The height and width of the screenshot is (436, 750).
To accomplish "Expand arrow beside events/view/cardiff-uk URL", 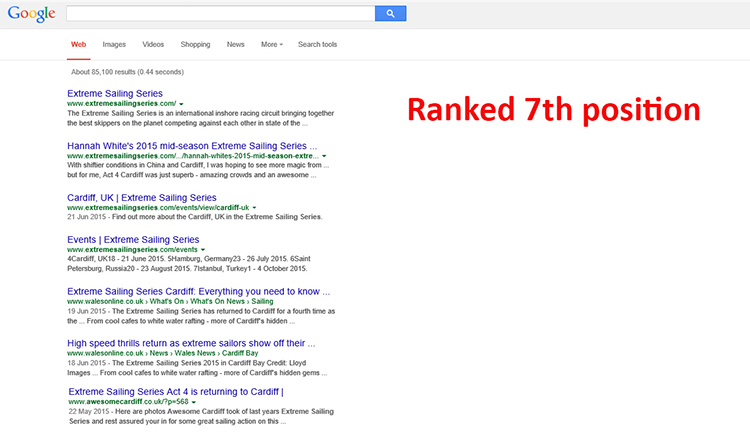I will (x=254, y=208).
